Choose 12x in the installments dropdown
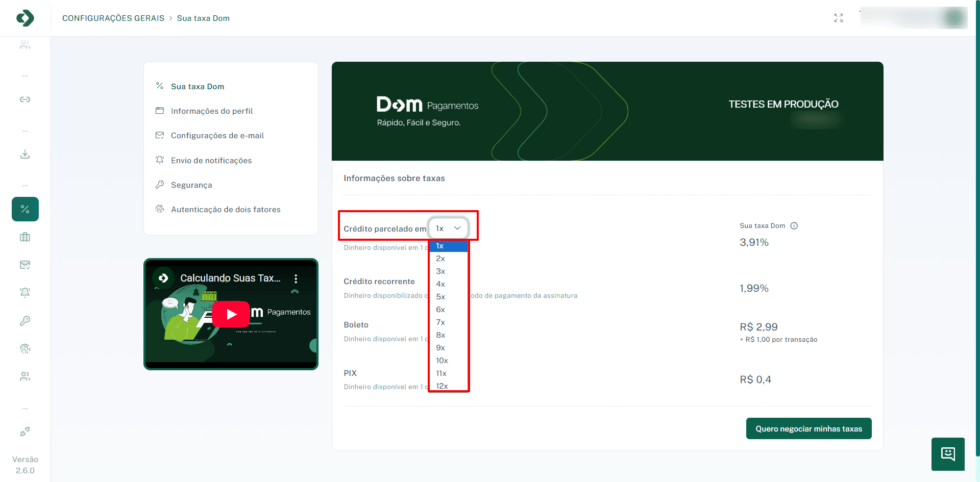The width and height of the screenshot is (980, 482). click(x=442, y=386)
